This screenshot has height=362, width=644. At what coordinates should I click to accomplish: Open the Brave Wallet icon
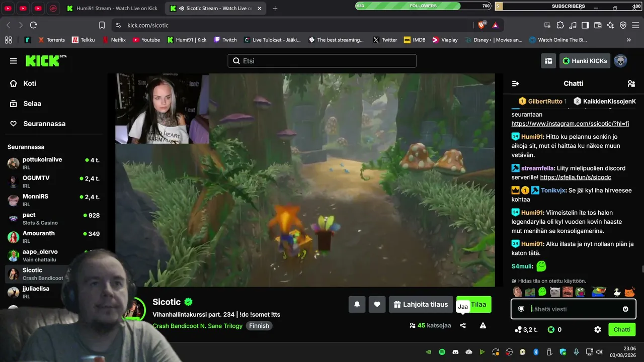click(598, 25)
